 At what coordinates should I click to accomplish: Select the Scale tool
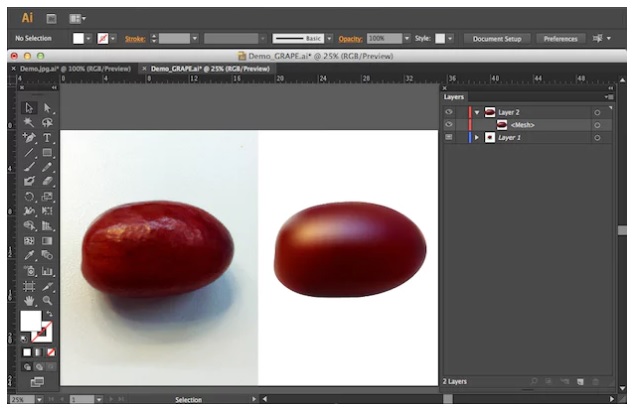tap(47, 197)
